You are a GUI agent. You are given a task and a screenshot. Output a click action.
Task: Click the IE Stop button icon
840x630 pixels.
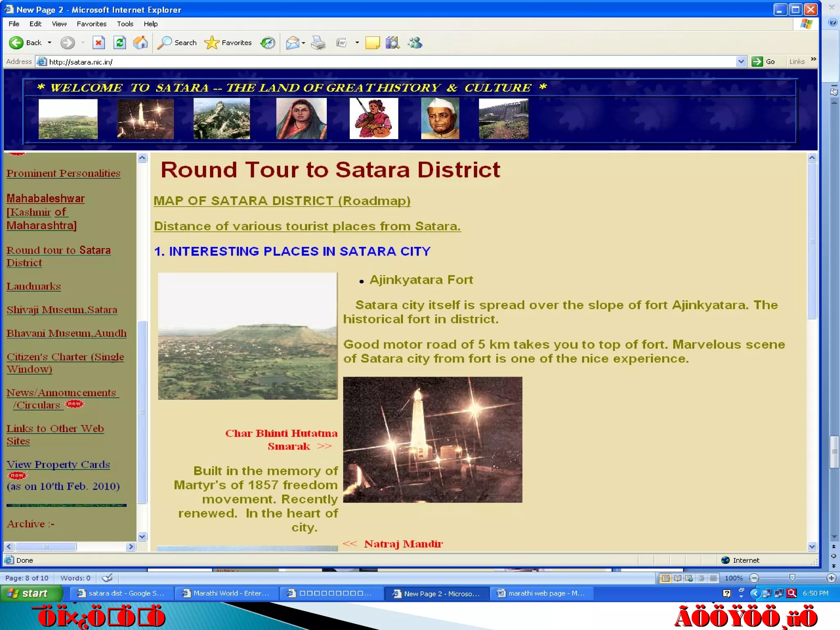pos(98,43)
